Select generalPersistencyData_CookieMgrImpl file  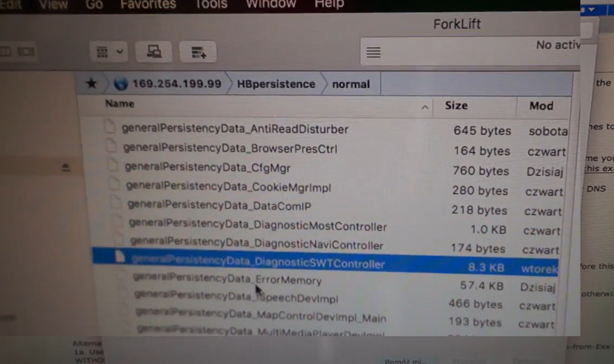coord(228,187)
